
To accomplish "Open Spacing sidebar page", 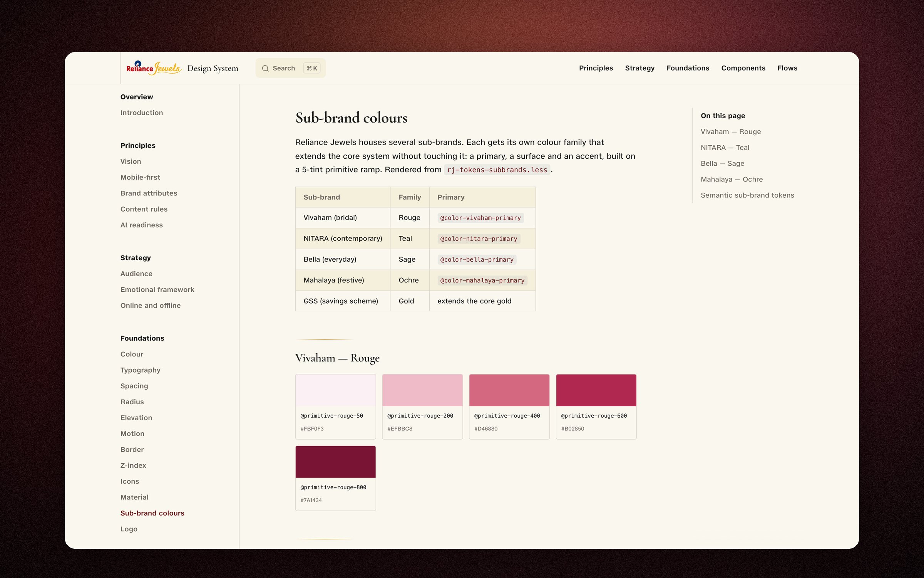I will coord(134,386).
